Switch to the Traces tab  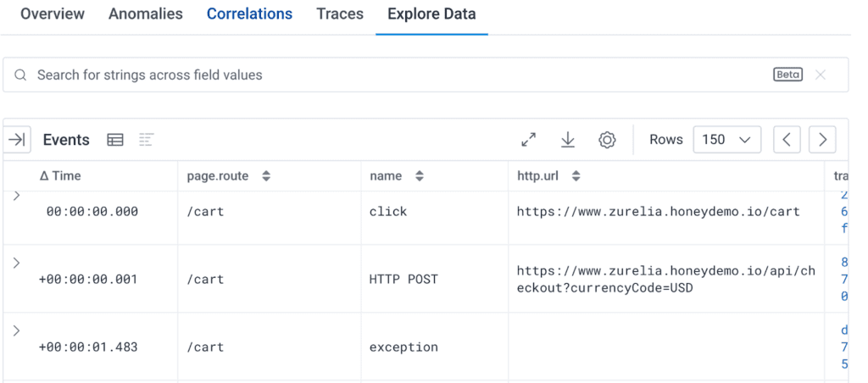(340, 14)
